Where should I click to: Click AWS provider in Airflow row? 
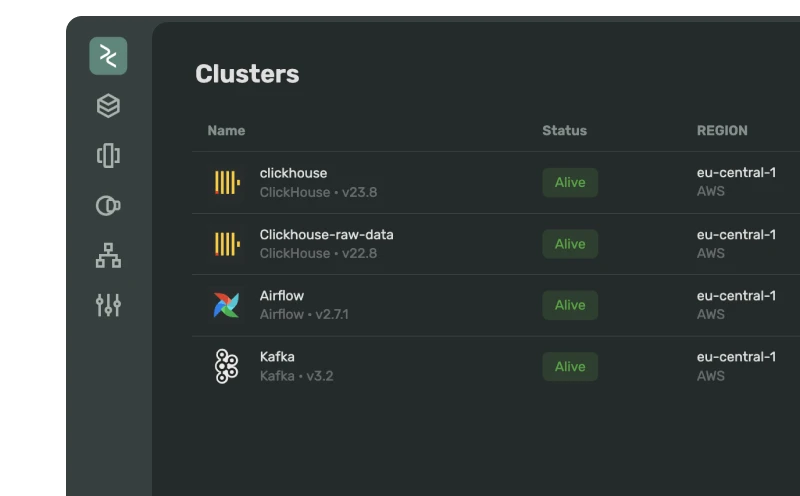click(x=711, y=314)
